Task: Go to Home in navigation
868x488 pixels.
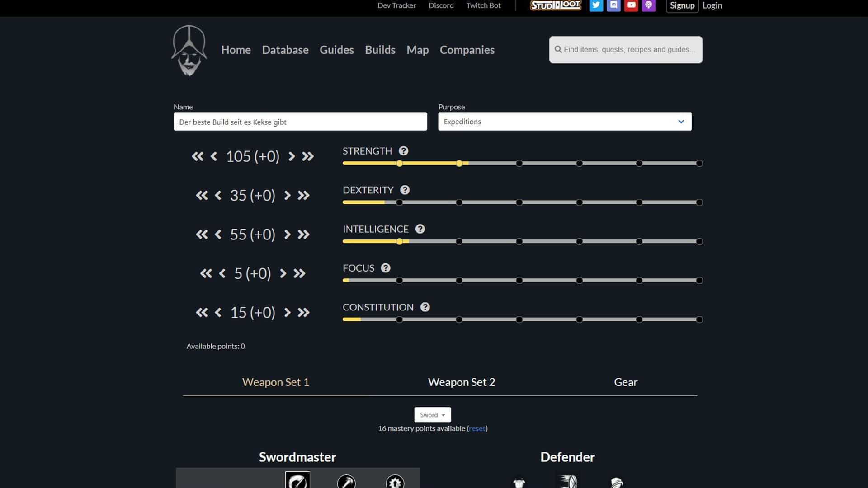Action: coord(236,50)
